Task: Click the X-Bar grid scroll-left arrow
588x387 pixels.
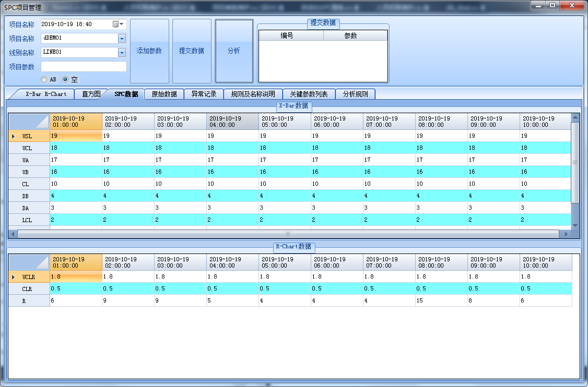Action: [13, 234]
